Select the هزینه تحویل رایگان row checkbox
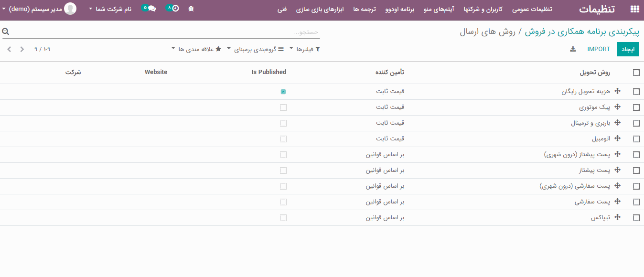644x277 pixels. [636, 92]
